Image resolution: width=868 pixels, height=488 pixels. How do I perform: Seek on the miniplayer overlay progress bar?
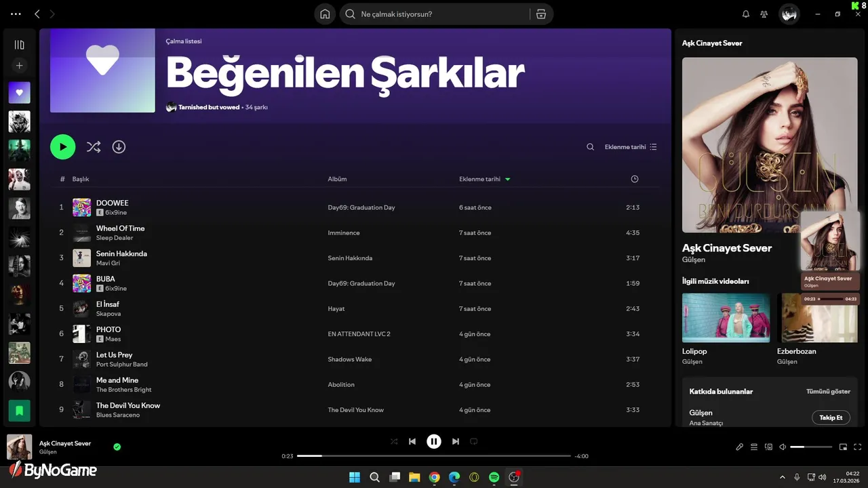(831, 299)
